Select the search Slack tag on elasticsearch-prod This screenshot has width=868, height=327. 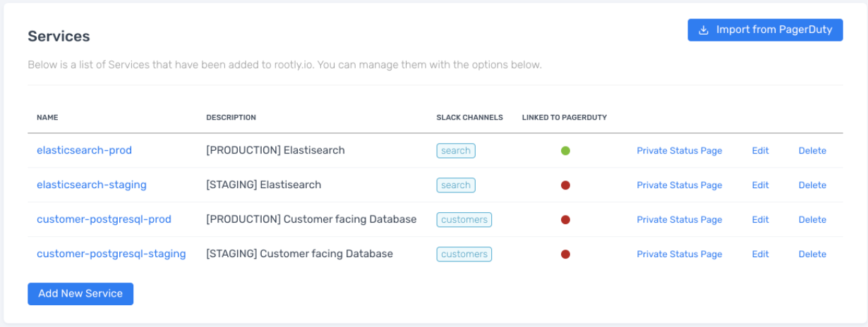[x=456, y=150]
